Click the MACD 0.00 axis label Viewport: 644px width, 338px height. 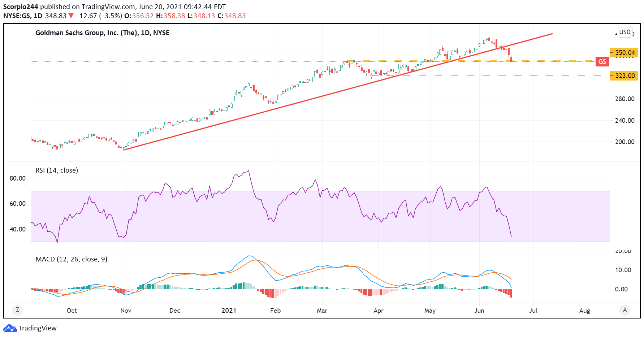coord(621,289)
